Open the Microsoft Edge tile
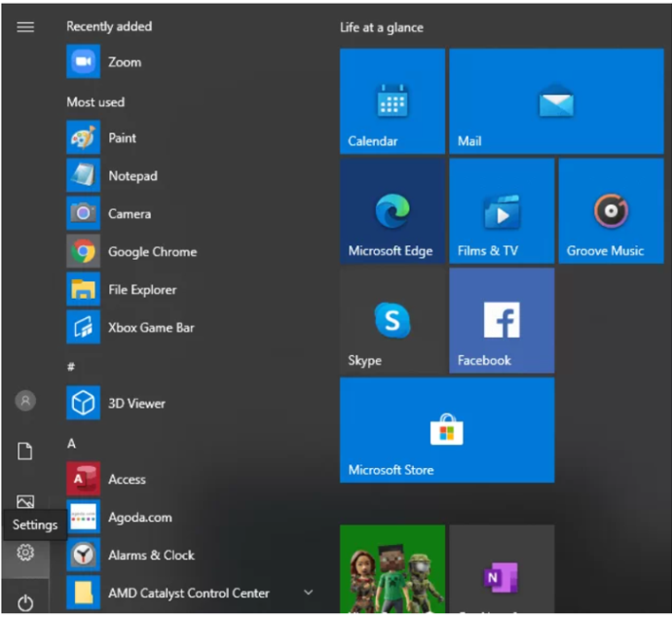The width and height of the screenshot is (672, 617). [392, 211]
